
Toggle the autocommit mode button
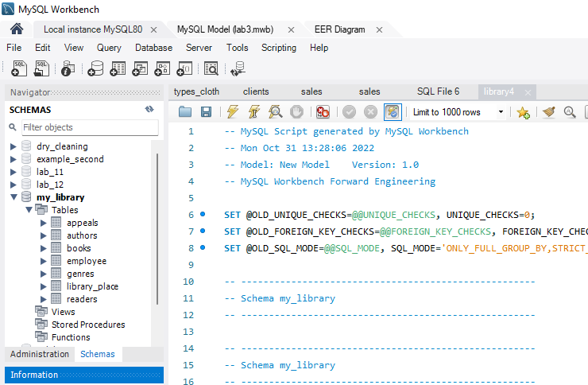pyautogui.click(x=393, y=112)
